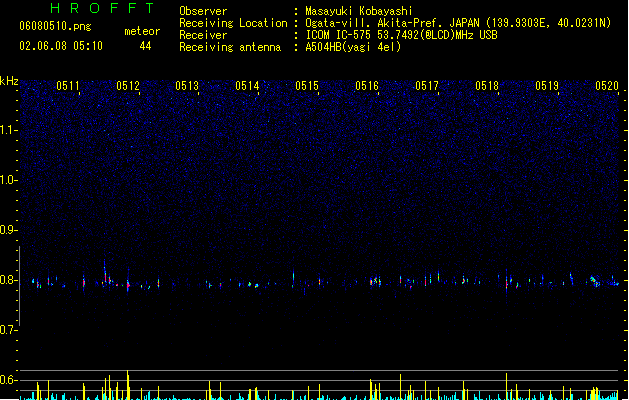Click the 1.1 kHz axis label
This screenshot has width=629, height=400.
(x=8, y=130)
